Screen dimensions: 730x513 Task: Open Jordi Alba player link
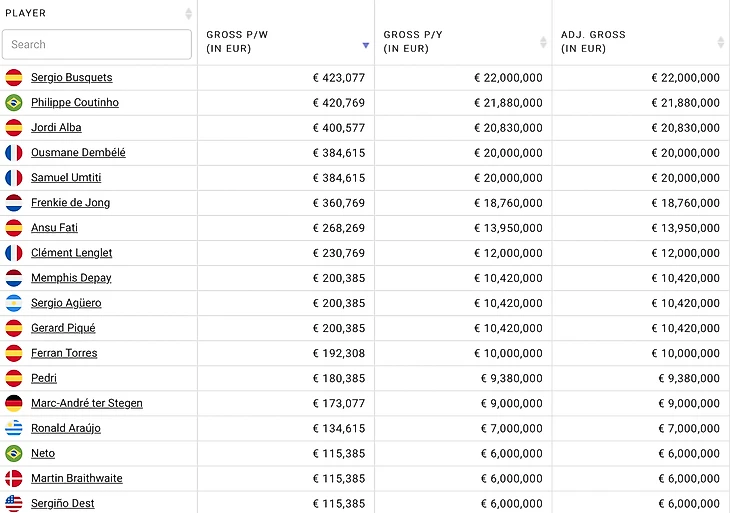pyautogui.click(x=56, y=128)
